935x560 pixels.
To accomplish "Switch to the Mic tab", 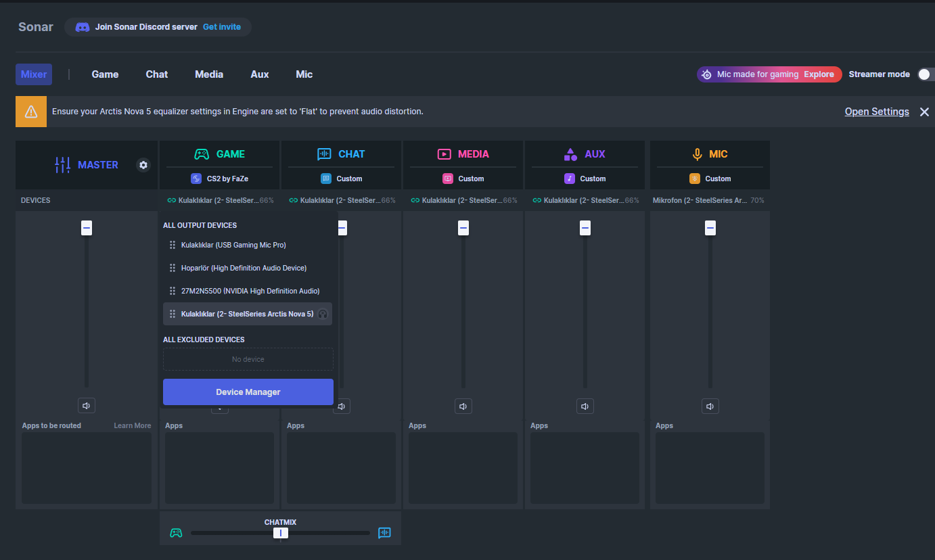I will 304,74.
